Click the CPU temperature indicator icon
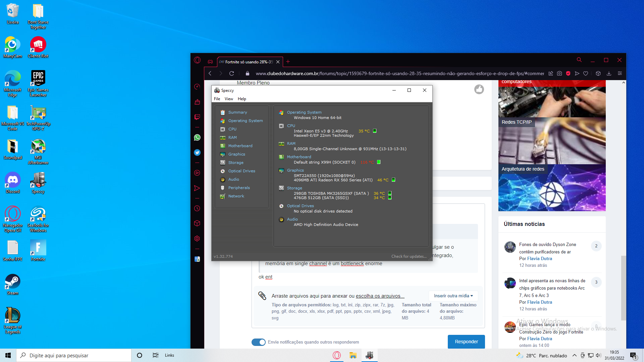 tap(375, 131)
